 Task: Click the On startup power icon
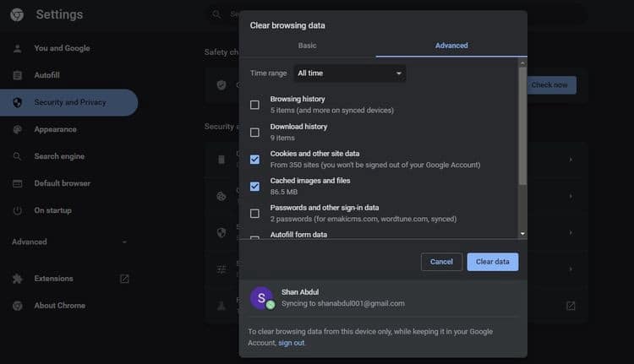click(18, 210)
